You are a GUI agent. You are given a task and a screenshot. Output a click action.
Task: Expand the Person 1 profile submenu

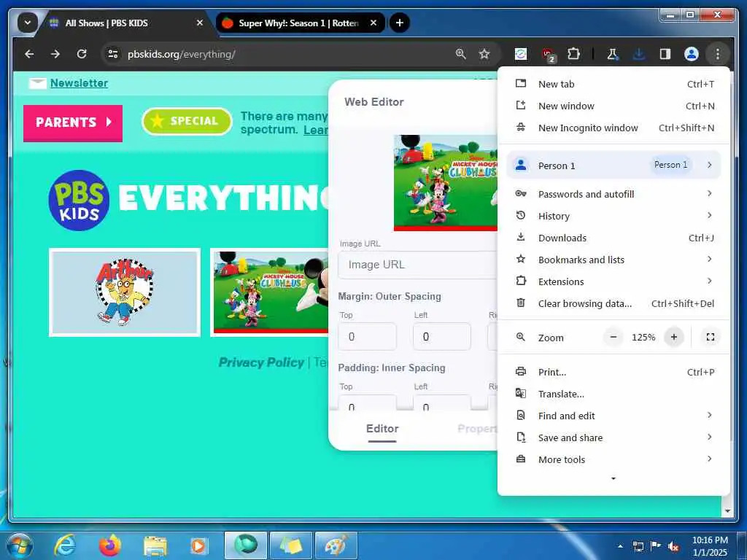pyautogui.click(x=614, y=166)
